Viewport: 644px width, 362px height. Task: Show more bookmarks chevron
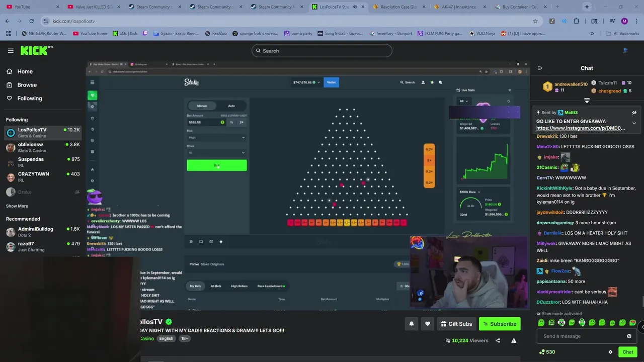[592, 34]
